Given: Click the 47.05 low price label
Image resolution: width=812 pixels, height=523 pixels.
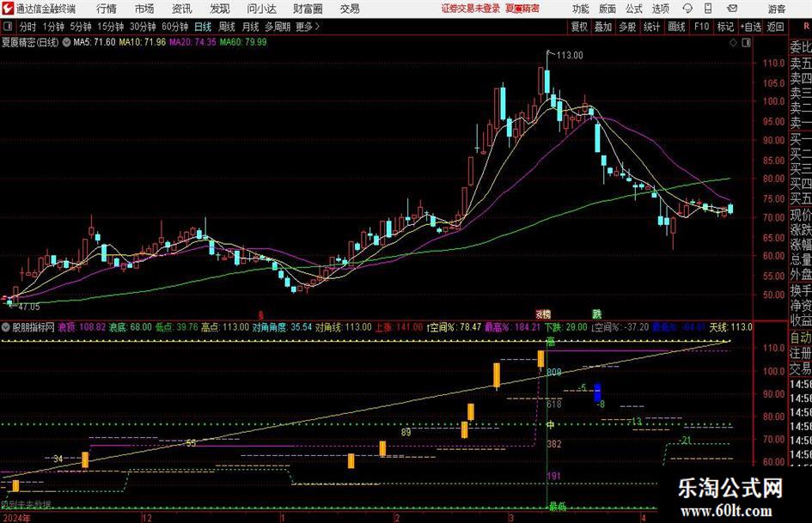Looking at the screenshot, I should pyautogui.click(x=28, y=307).
